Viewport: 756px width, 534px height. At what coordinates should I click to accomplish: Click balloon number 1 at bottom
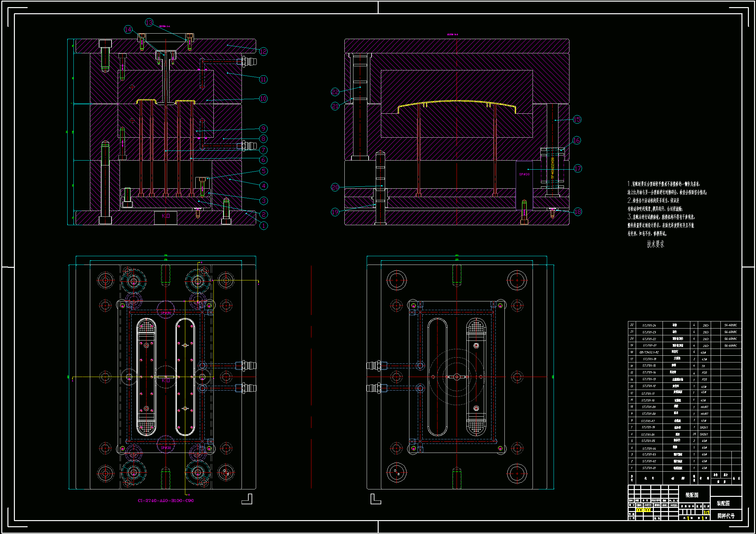point(264,226)
